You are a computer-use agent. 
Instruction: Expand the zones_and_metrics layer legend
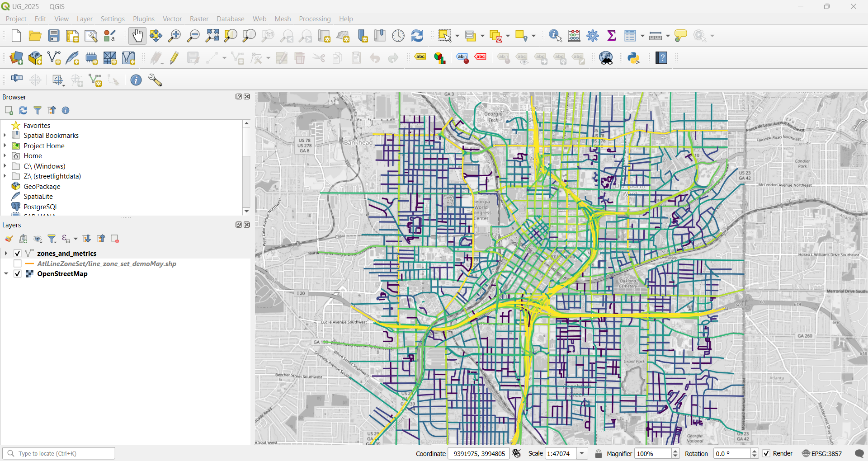click(6, 254)
